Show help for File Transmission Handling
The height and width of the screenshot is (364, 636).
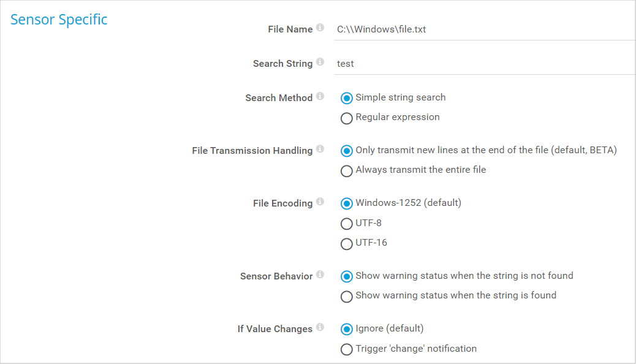320,150
